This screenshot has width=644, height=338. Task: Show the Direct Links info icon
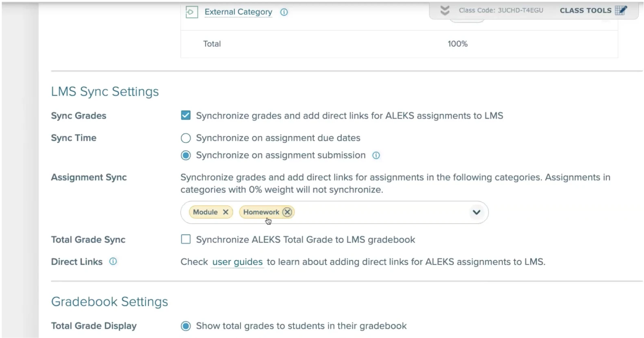click(113, 262)
